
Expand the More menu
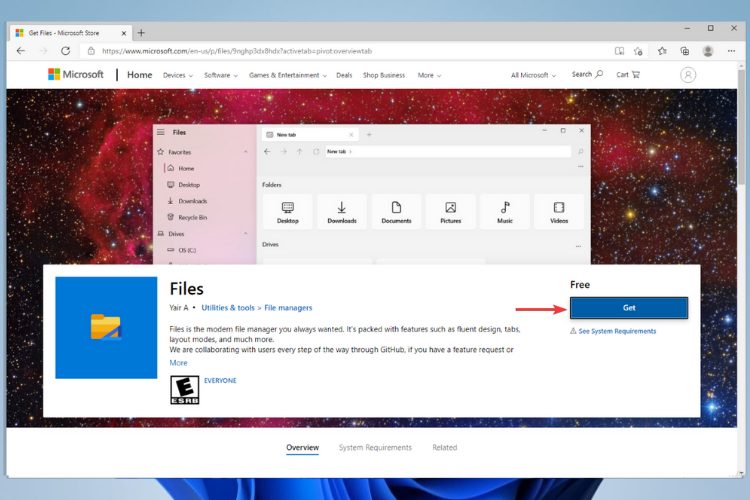click(429, 75)
